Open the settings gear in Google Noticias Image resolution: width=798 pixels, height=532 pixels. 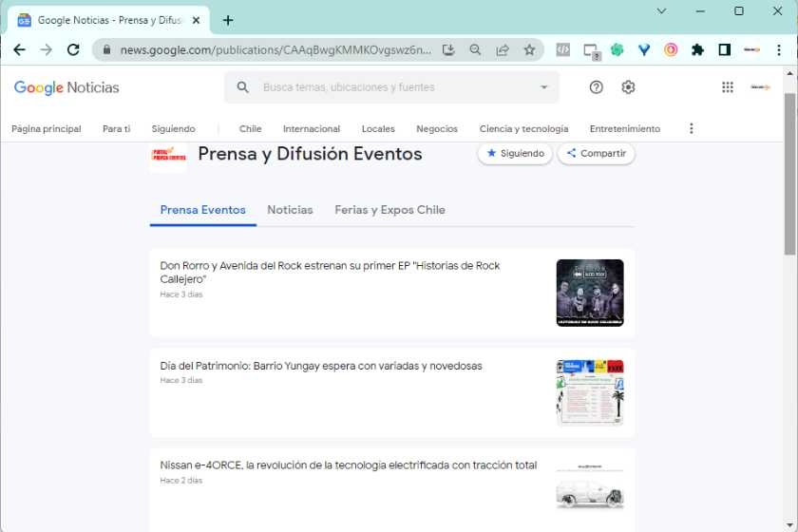[x=628, y=87]
